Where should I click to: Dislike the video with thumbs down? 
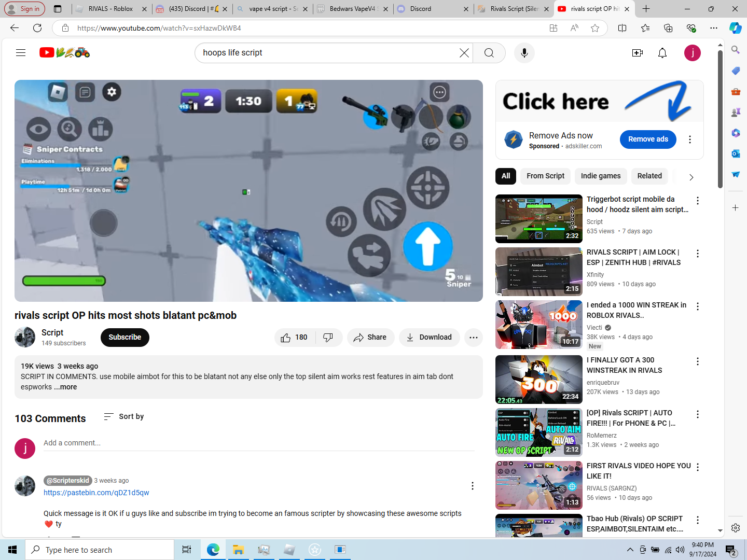328,338
